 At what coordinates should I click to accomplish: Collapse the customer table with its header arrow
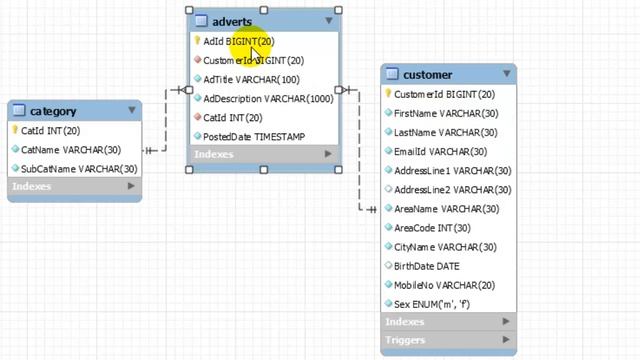tap(507, 73)
